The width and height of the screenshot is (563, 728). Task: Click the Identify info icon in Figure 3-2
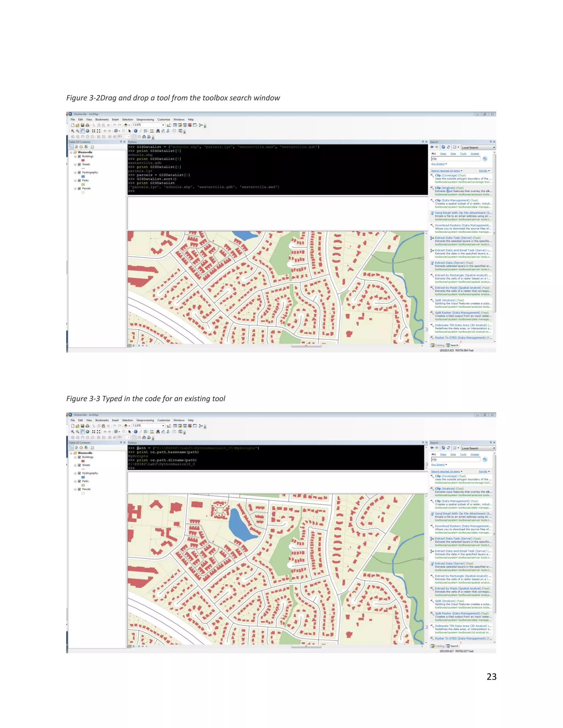point(136,131)
